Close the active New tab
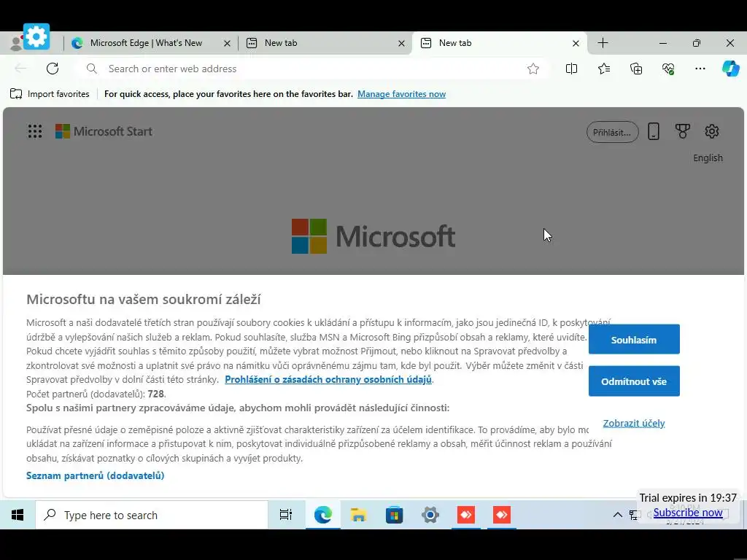The height and width of the screenshot is (560, 747). tap(576, 43)
